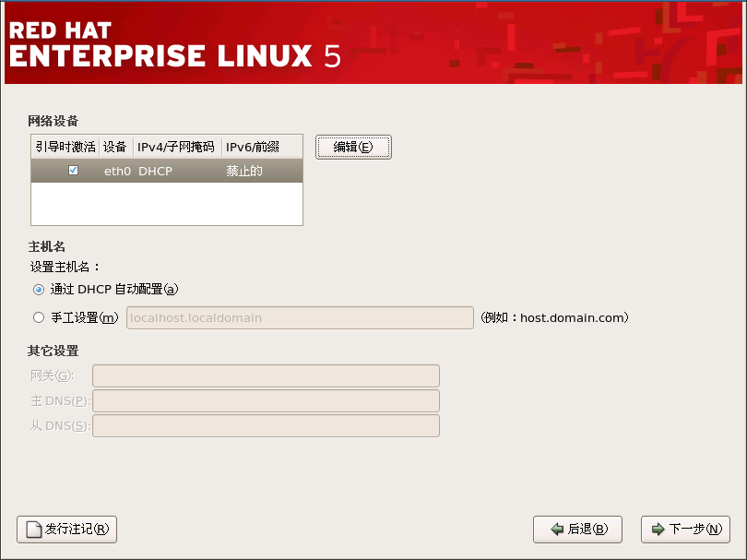Click the 主 DNS(P) input field
This screenshot has width=747, height=560.
tap(266, 400)
